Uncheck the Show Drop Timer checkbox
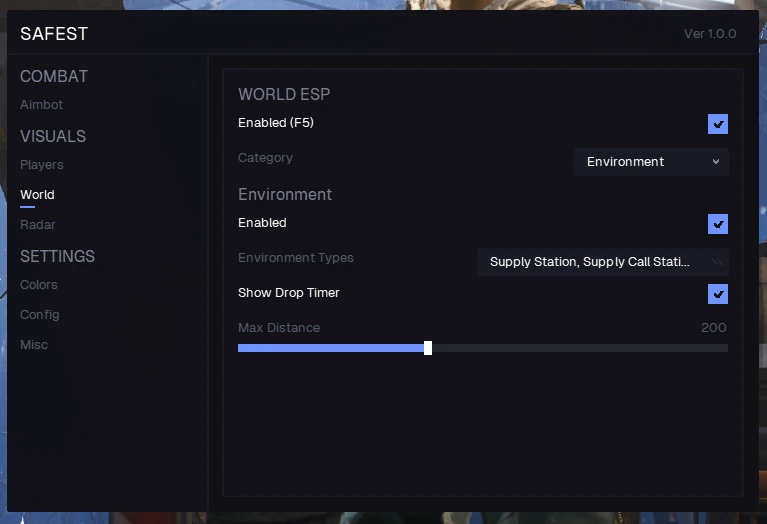767x524 pixels. pyautogui.click(x=718, y=294)
